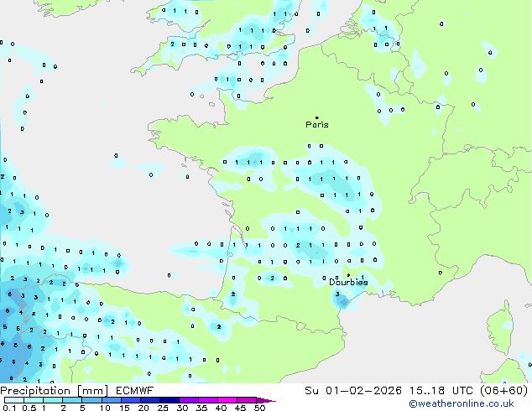Click the '(06+60)' run offset text

[x=504, y=391]
